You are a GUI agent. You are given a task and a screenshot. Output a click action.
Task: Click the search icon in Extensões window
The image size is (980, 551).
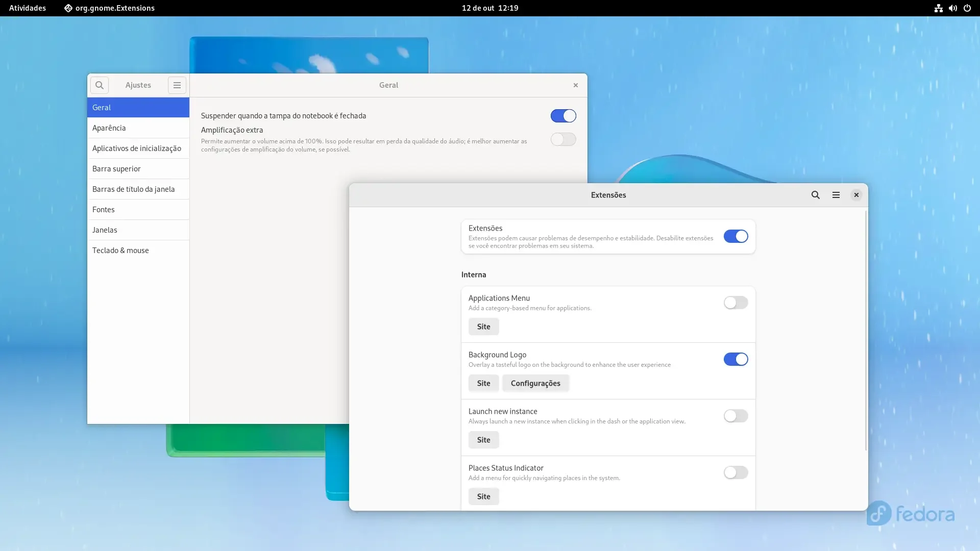coord(816,195)
